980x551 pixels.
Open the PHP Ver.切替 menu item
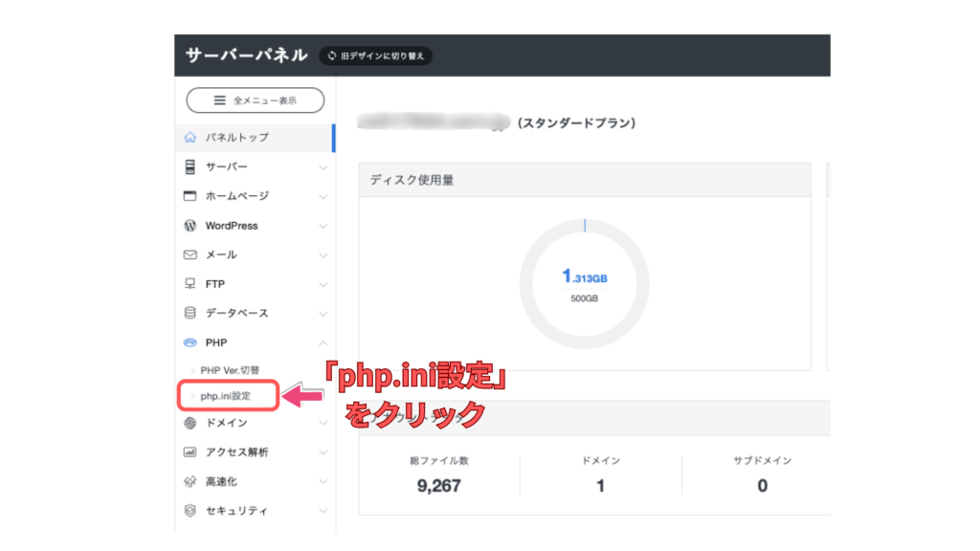coord(230,370)
